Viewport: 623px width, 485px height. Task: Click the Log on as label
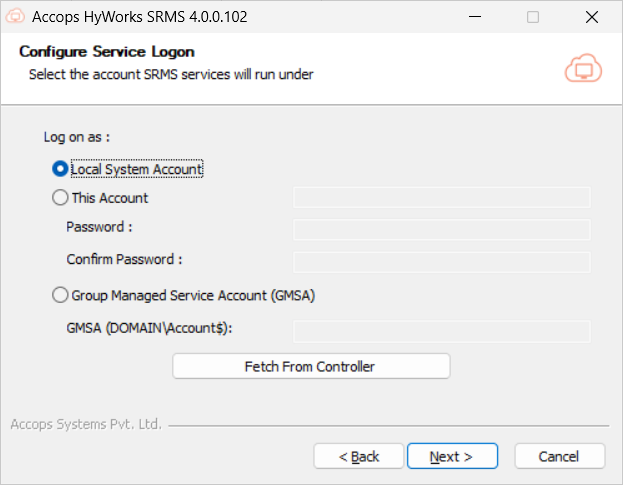(x=76, y=136)
